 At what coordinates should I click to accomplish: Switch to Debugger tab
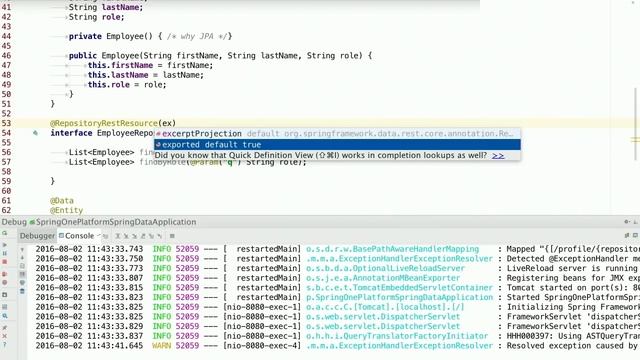pos(37,236)
